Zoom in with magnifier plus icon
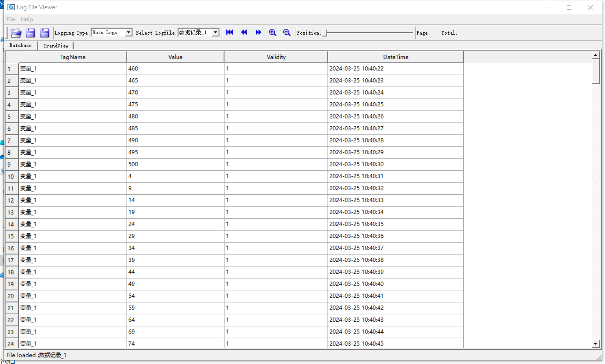The height and width of the screenshot is (364, 605). click(273, 32)
